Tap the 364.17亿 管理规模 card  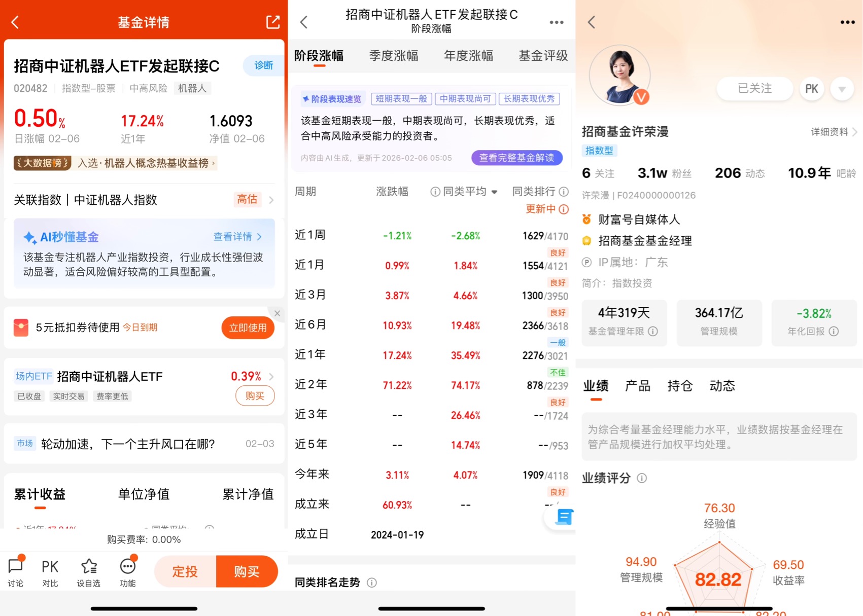pos(719,322)
